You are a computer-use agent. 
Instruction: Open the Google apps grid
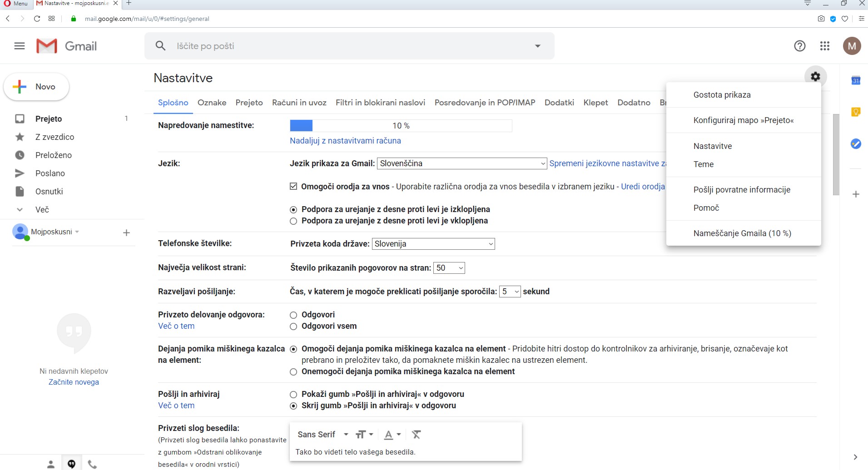[x=825, y=46]
